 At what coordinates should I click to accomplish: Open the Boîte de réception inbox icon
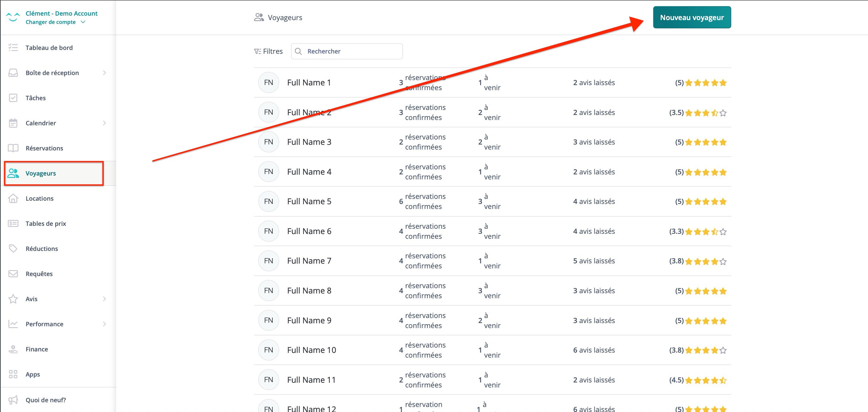[13, 73]
